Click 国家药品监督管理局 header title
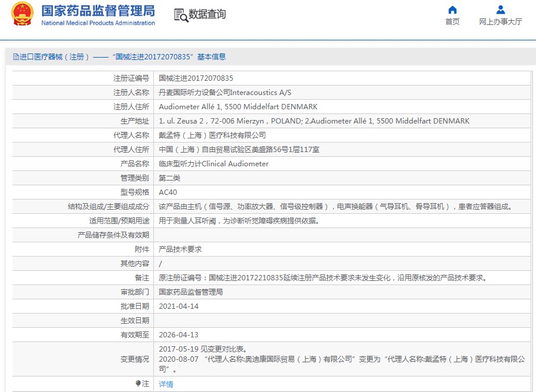 pyautogui.click(x=98, y=11)
